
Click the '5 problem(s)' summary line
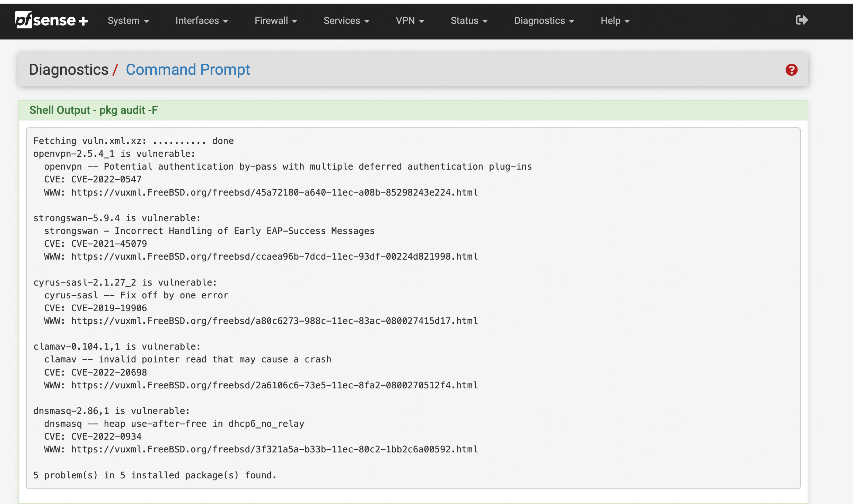155,475
